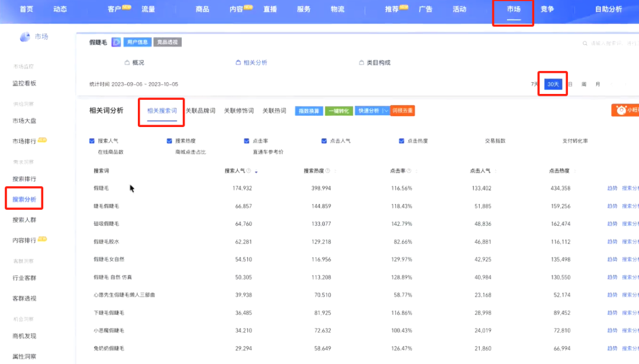The height and width of the screenshot is (364, 639).
Task: Click help icon next to 搜索人气 header
Action: (x=248, y=171)
